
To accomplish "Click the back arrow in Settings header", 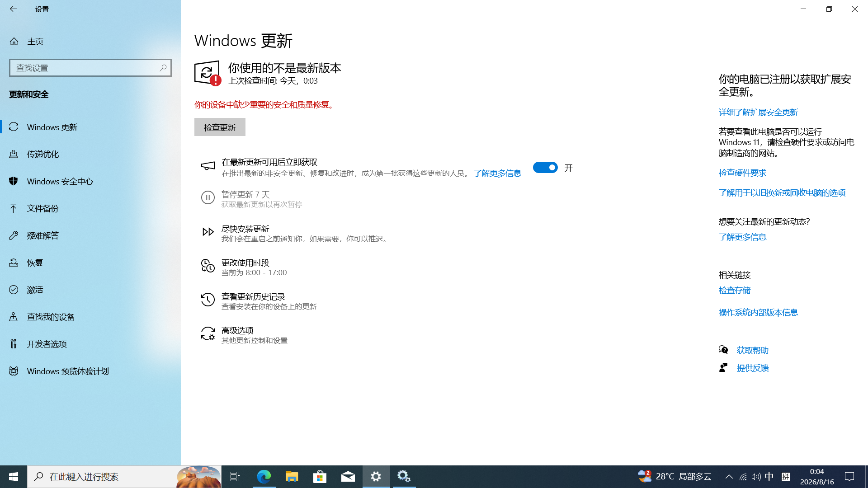I will click(x=13, y=9).
